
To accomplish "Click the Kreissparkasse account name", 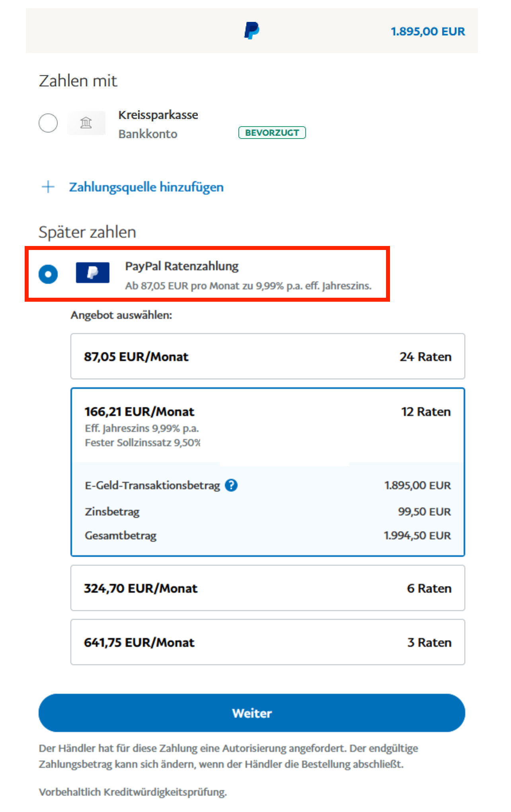I will [158, 115].
